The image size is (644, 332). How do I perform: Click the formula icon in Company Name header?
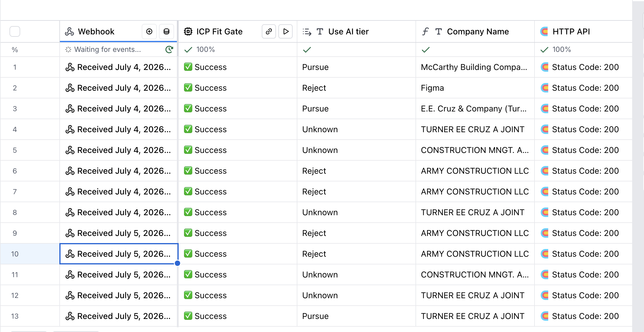(425, 31)
